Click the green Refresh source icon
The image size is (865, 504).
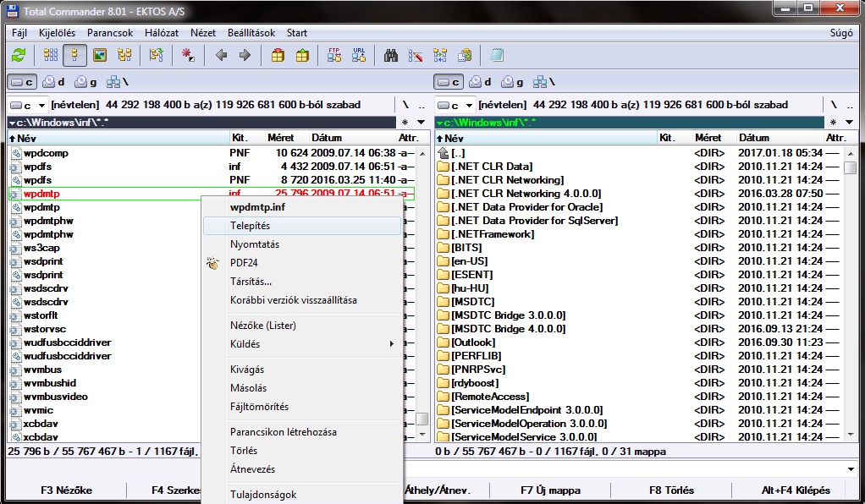[19, 55]
